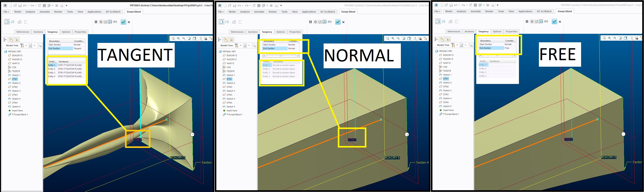The image size is (644, 192).
Task: Toggle the no-preview verify icon
Action: pos(101,22)
